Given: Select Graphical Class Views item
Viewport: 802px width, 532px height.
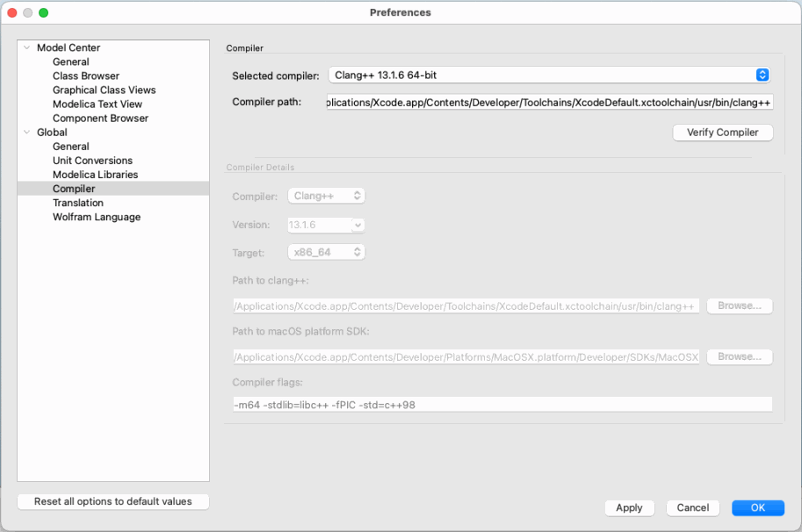Looking at the screenshot, I should (104, 90).
